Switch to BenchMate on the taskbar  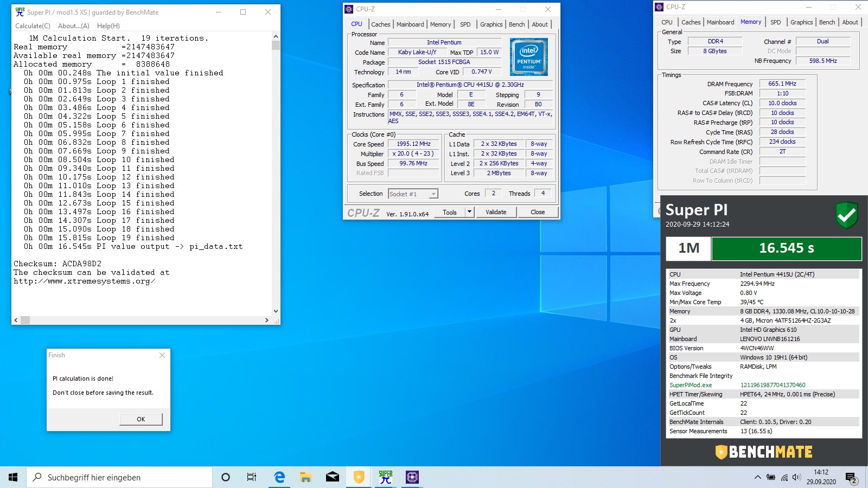(x=359, y=477)
